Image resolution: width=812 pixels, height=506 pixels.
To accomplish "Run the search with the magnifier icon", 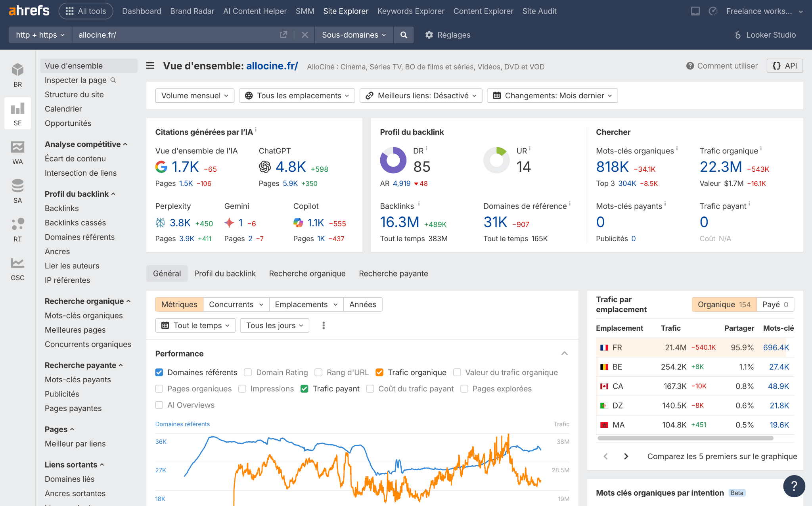I will (404, 35).
